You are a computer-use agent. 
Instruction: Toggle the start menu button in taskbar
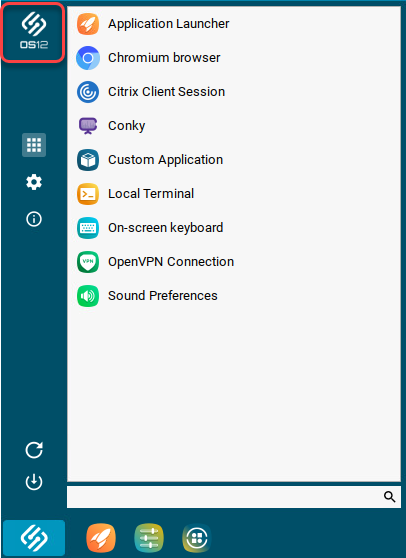pyautogui.click(x=34, y=538)
